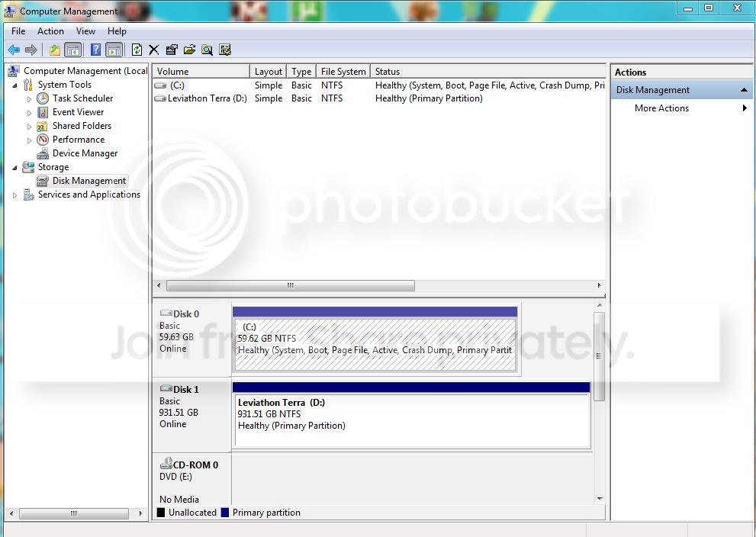The image size is (756, 537).
Task: Click the black X delete toolbar icon
Action: (154, 50)
